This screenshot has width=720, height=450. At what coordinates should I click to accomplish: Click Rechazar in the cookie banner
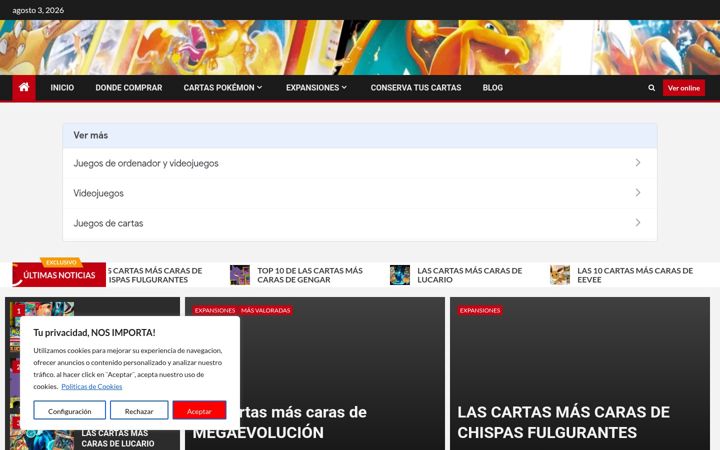point(139,410)
